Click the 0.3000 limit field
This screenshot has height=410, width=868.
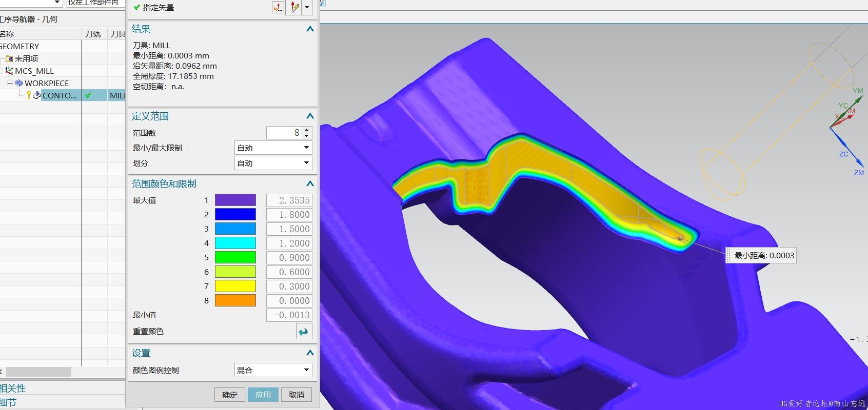coord(289,286)
